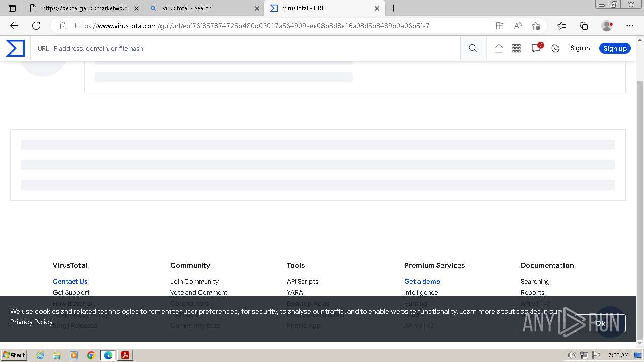Close the VirusTotal - URL tab

377,8
